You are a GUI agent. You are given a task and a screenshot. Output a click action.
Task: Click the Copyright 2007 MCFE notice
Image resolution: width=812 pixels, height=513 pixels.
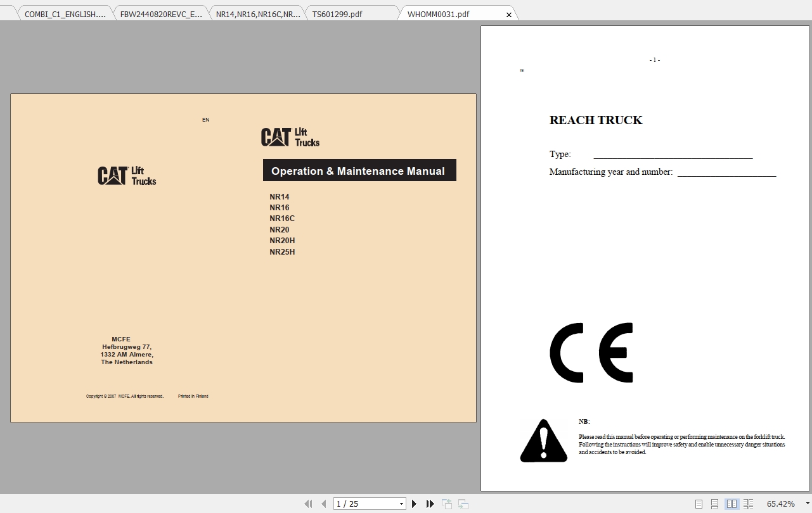125,396
